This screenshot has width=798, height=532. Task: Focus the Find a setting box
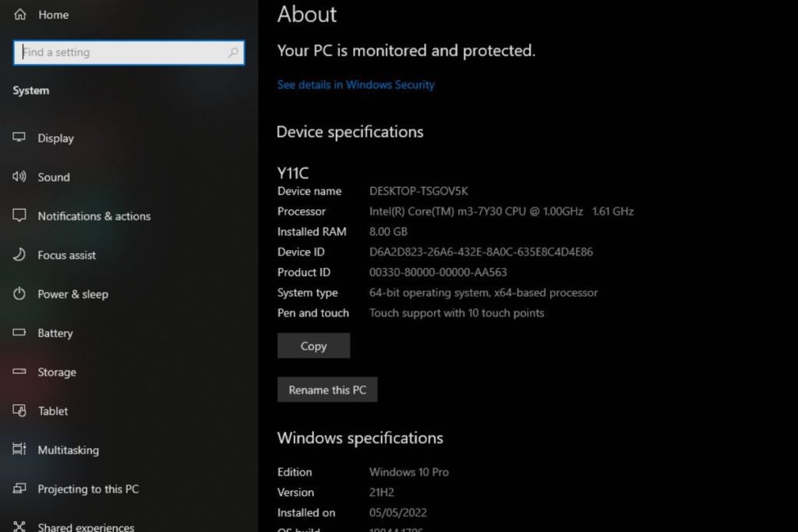(x=129, y=52)
